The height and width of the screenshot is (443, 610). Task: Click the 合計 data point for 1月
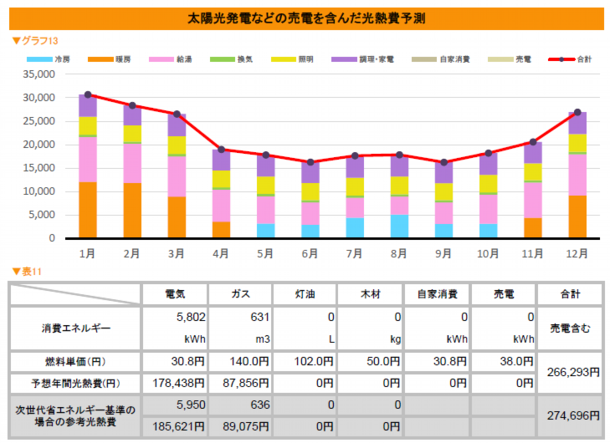(88, 95)
